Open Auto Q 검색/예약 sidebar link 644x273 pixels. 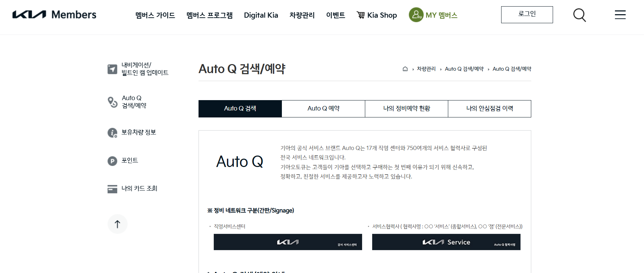tap(134, 102)
